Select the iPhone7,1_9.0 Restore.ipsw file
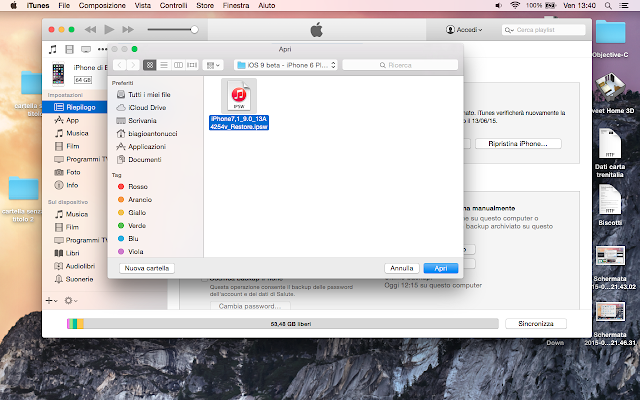Viewport: 640px width, 400px height. click(239, 104)
